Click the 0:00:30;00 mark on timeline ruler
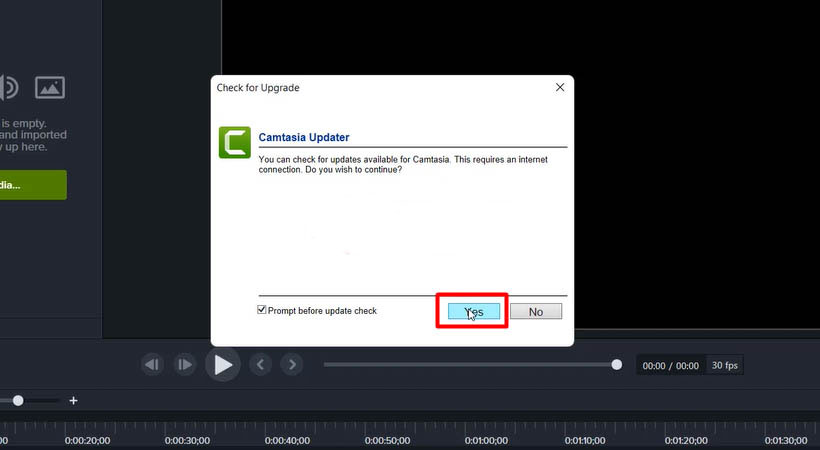The image size is (820, 450). coord(187,440)
